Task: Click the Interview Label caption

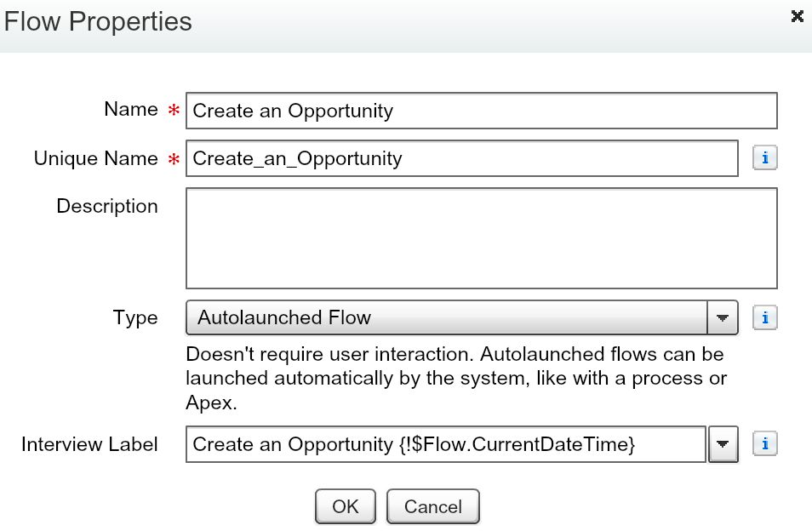Action: pos(89,444)
